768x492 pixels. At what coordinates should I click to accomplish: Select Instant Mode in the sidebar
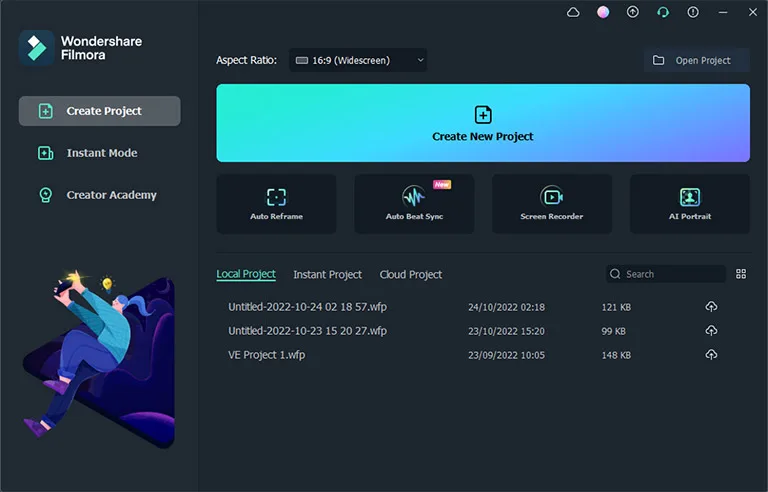[x=99, y=153]
